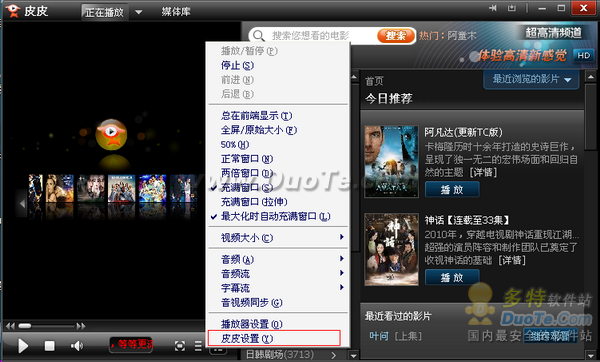The height and width of the screenshot is (362, 600).
Task: Click the HD icon in the banner
Action: tap(584, 55)
